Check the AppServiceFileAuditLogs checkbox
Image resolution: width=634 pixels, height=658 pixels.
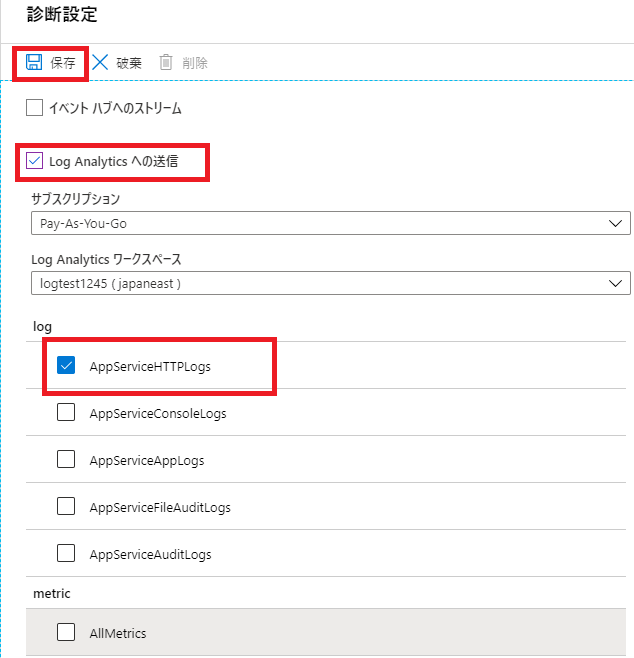(66, 506)
